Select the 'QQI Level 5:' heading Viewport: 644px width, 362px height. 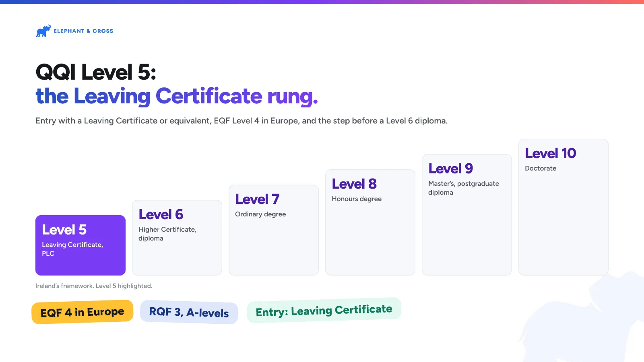coord(96,72)
